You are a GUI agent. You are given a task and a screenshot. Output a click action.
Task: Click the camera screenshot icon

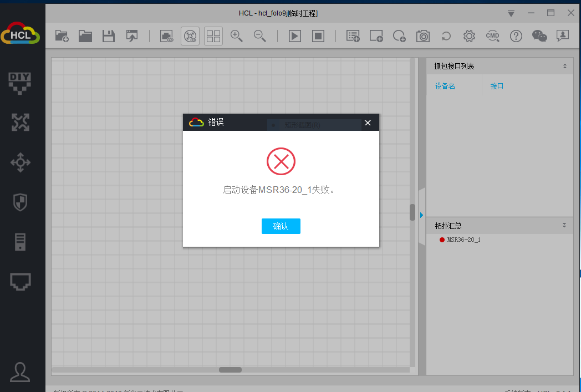423,36
